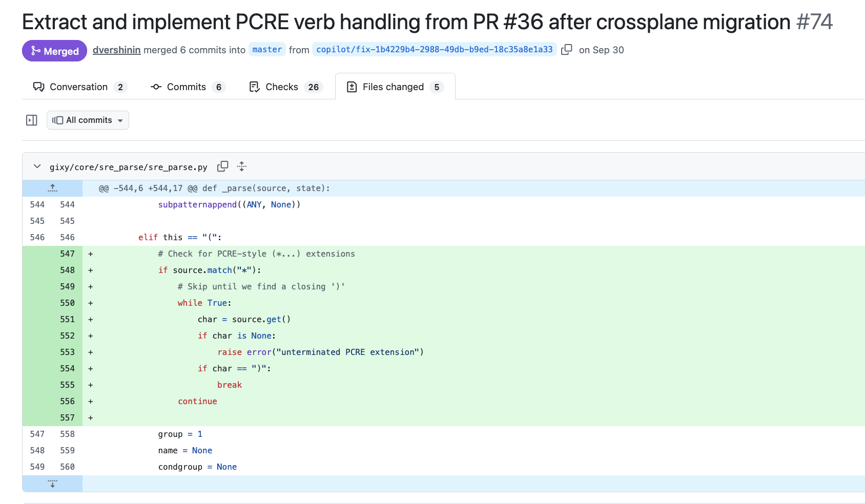This screenshot has height=504, width=865.
Task: Open the Commits tab
Action: coord(187,87)
